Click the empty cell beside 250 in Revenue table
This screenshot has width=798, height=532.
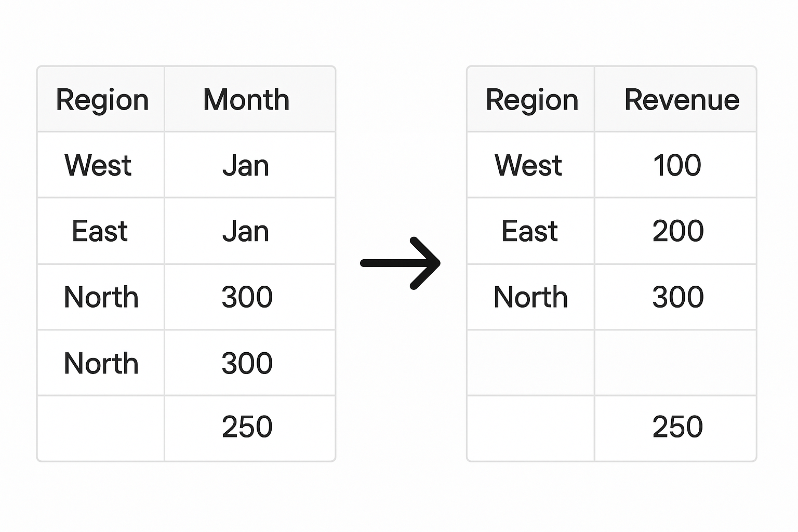(530, 428)
